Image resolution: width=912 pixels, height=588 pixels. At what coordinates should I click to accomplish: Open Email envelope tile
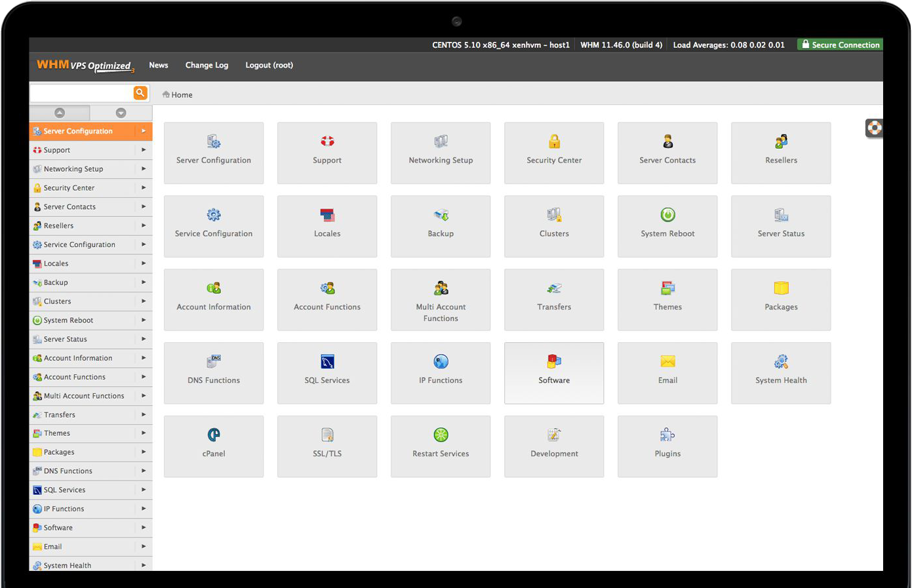(x=667, y=373)
